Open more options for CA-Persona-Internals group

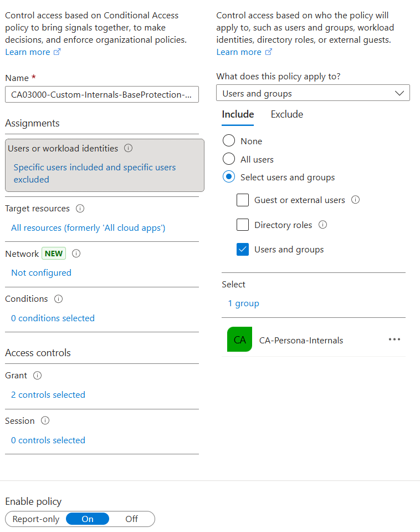point(394,340)
